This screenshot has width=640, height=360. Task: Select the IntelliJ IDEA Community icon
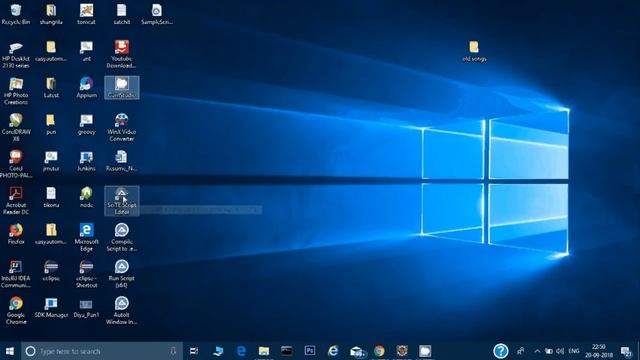pos(16,274)
